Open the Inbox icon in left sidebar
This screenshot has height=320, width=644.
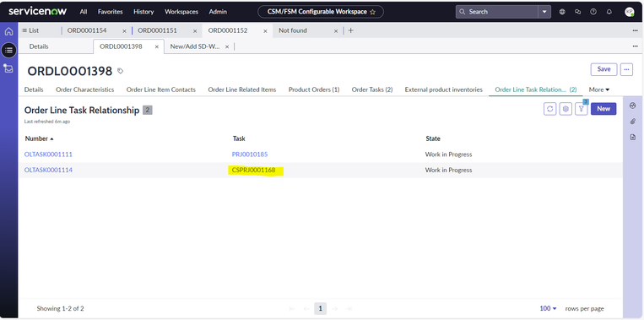pyautogui.click(x=8, y=68)
